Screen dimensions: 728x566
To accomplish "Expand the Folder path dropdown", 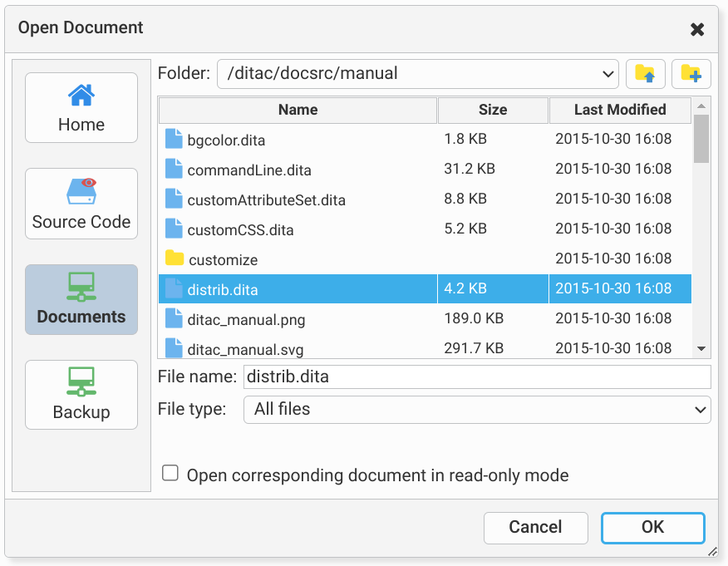I will (x=607, y=74).
